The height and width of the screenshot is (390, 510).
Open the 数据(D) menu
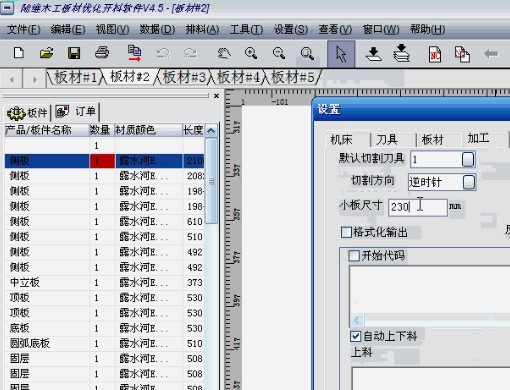[x=157, y=30]
